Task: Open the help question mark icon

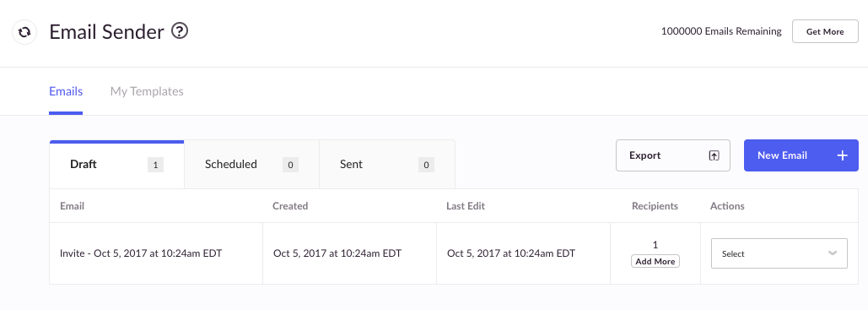Action: (x=180, y=30)
